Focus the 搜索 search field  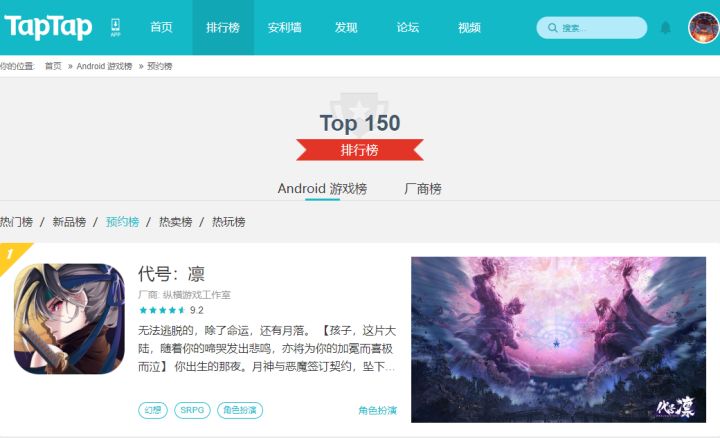point(591,28)
